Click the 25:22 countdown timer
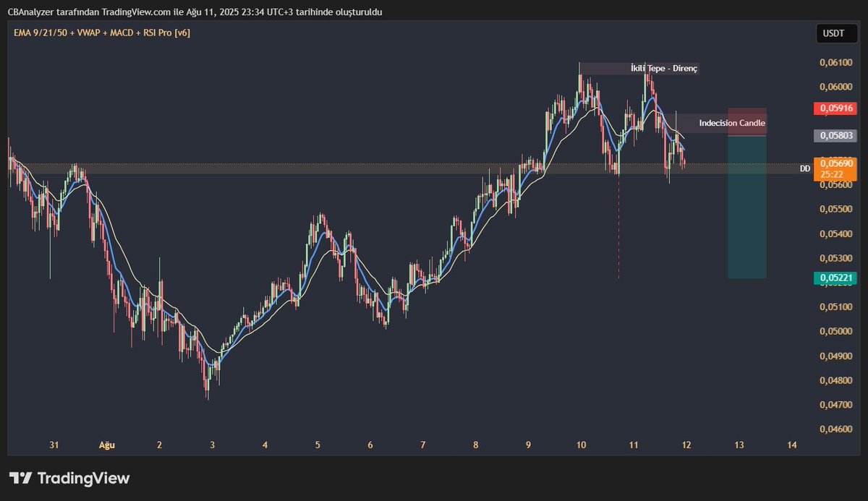 coord(831,174)
